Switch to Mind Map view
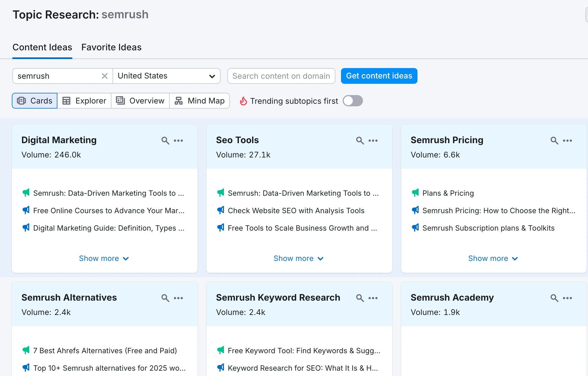 (199, 101)
